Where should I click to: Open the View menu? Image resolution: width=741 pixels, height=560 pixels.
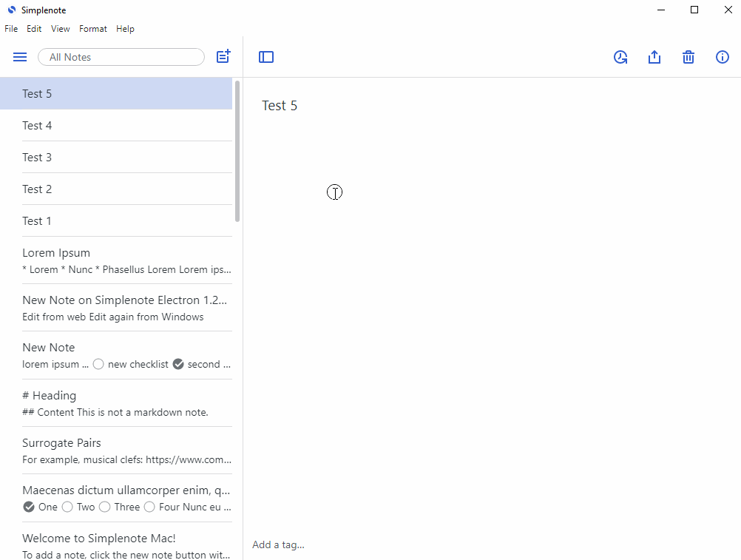60,29
